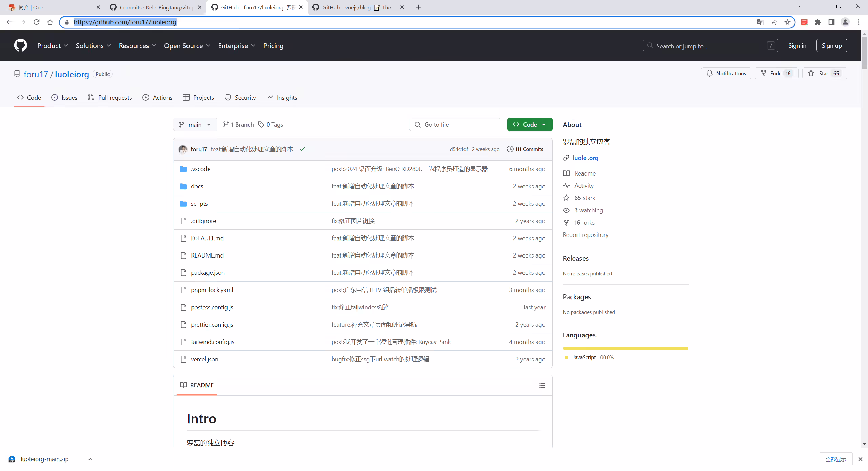Image resolution: width=868 pixels, height=471 pixels.
Task: Open the package.json file
Action: click(x=208, y=272)
